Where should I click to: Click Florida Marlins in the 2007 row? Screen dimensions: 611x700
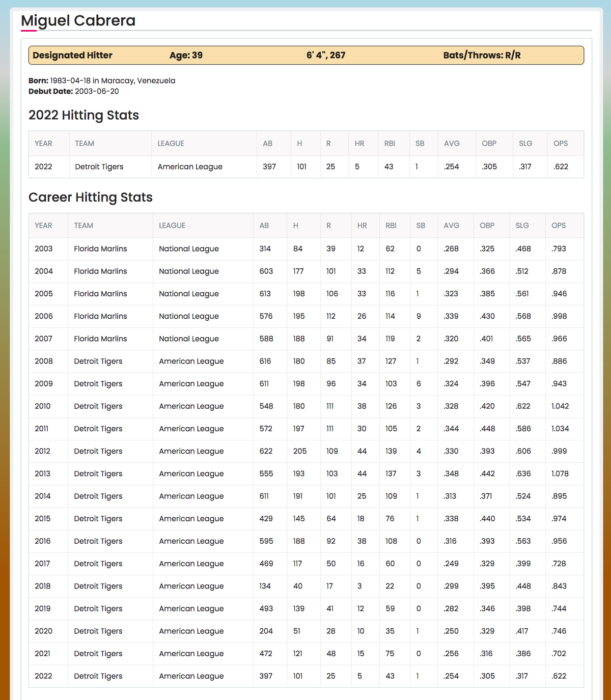(x=100, y=339)
